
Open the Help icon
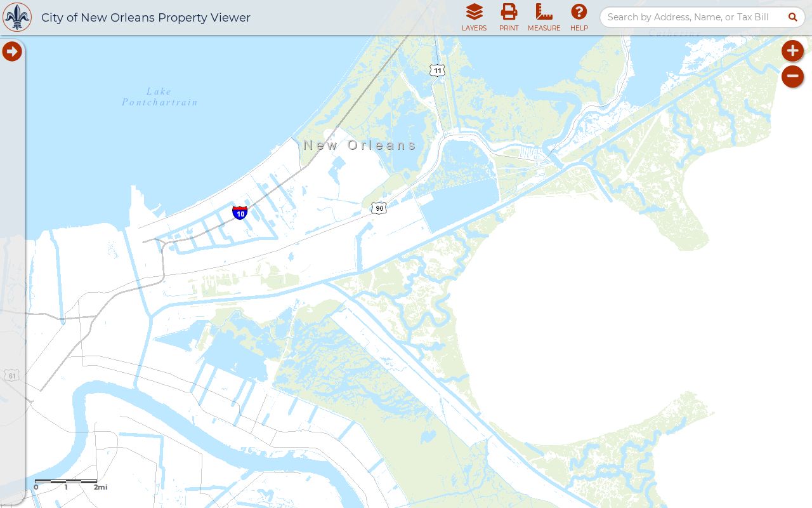point(579,17)
